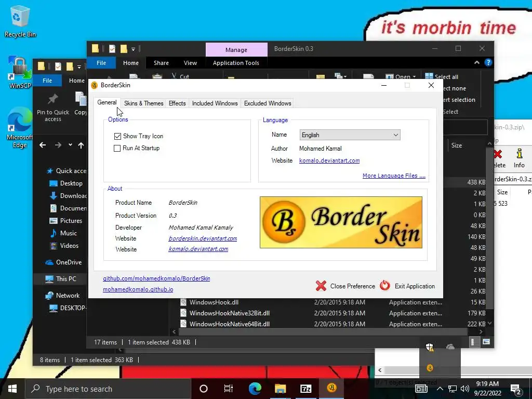Go back with the Explorer back arrow

coord(43,145)
